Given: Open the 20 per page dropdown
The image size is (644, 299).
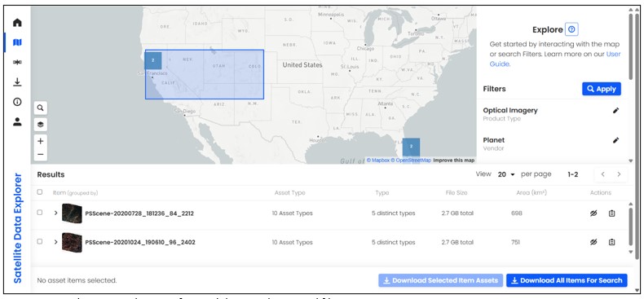Looking at the screenshot, I should [x=506, y=174].
